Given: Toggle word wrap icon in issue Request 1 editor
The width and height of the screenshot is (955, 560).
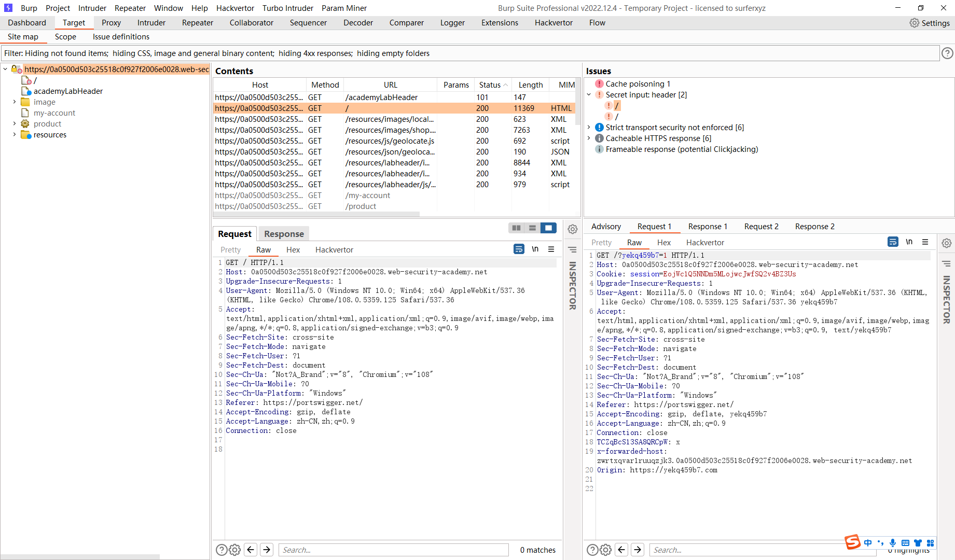Looking at the screenshot, I should (893, 242).
